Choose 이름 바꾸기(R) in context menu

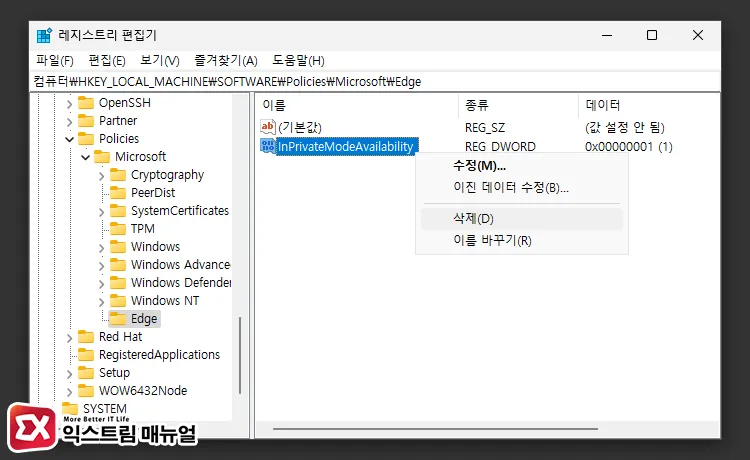(x=521, y=240)
